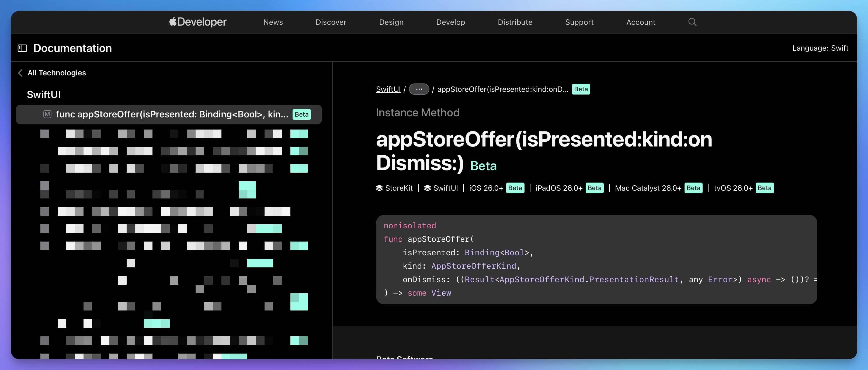Click the method M icon in sidebar
Image resolution: width=868 pixels, height=370 pixels.
tap(47, 114)
